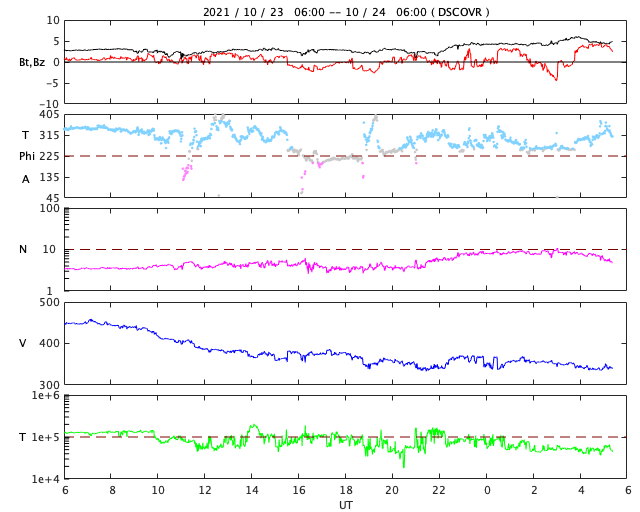Click the DSCOVR date range title
The width and height of the screenshot is (640, 512).
346,12
